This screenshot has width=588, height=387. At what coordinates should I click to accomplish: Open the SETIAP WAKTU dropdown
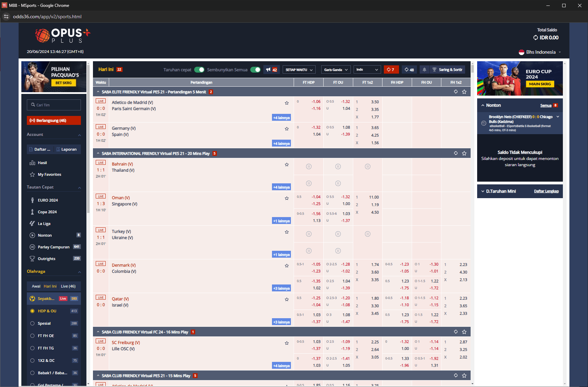click(299, 70)
